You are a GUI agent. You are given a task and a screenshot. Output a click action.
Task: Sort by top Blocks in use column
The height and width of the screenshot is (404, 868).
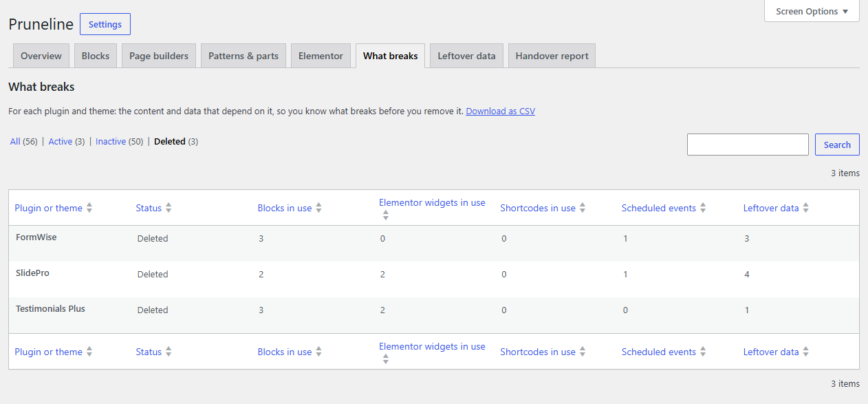(x=285, y=208)
